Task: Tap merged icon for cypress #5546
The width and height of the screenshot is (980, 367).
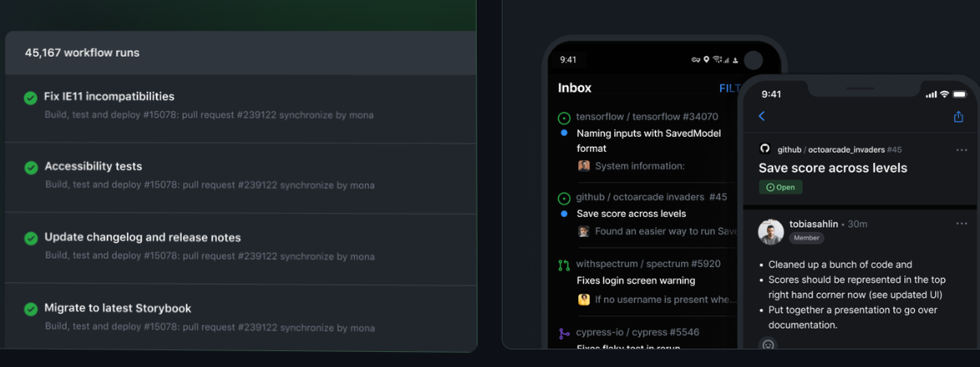Action: (563, 334)
